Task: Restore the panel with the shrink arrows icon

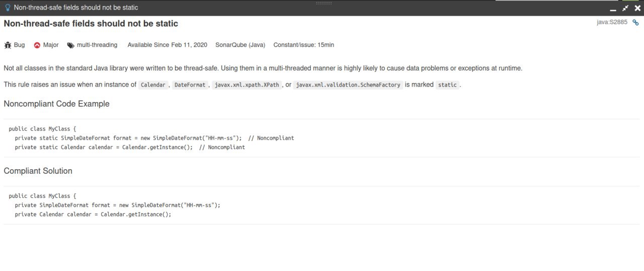Action: [625, 8]
